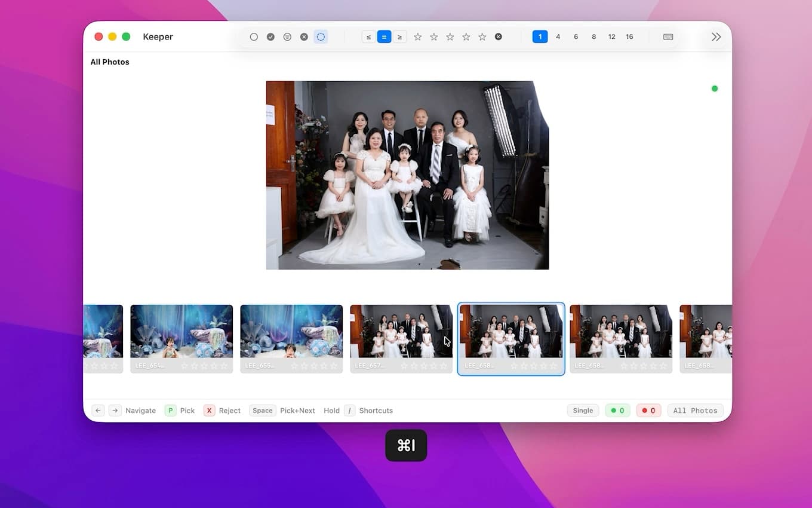Filter by picked checkmark icon

click(x=270, y=37)
